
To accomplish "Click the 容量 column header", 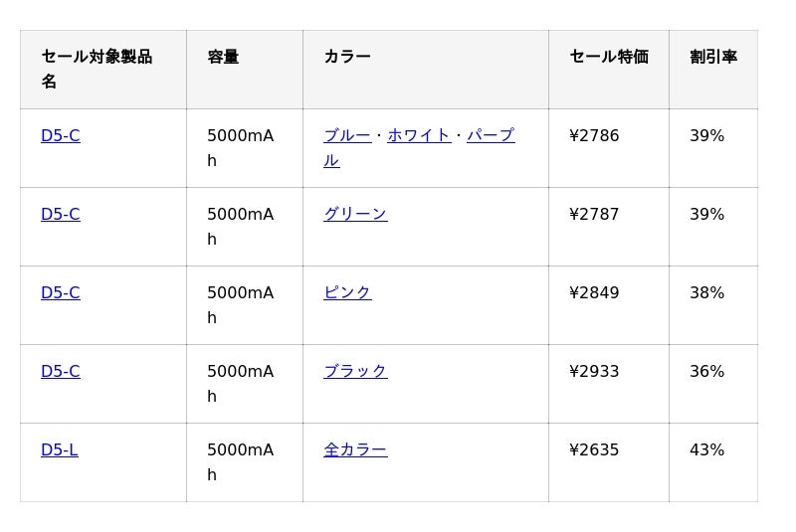I will (223, 58).
